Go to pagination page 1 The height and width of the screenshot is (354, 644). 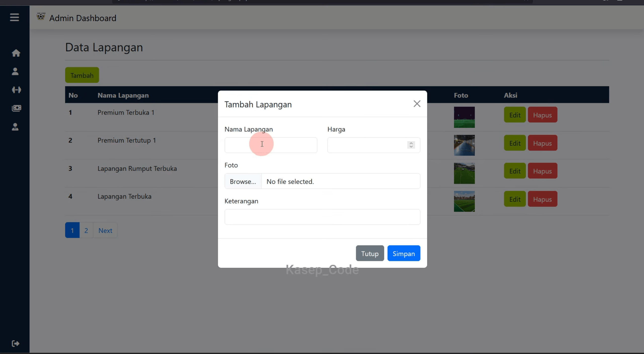(72, 230)
